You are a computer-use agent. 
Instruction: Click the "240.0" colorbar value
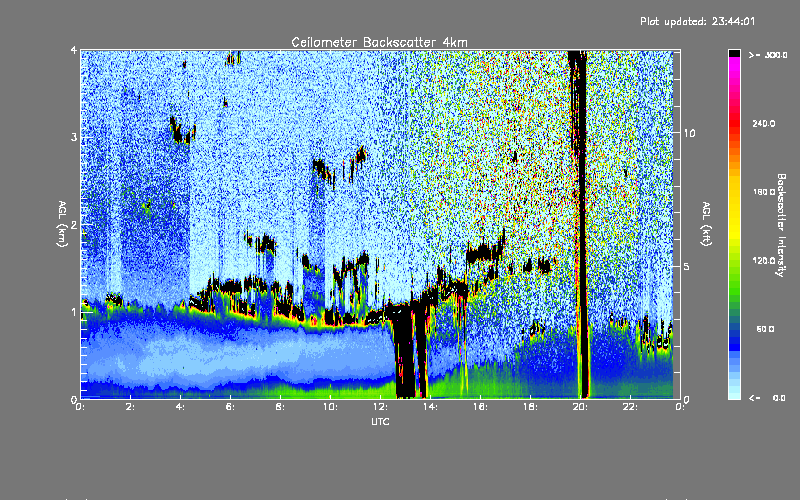point(764,123)
